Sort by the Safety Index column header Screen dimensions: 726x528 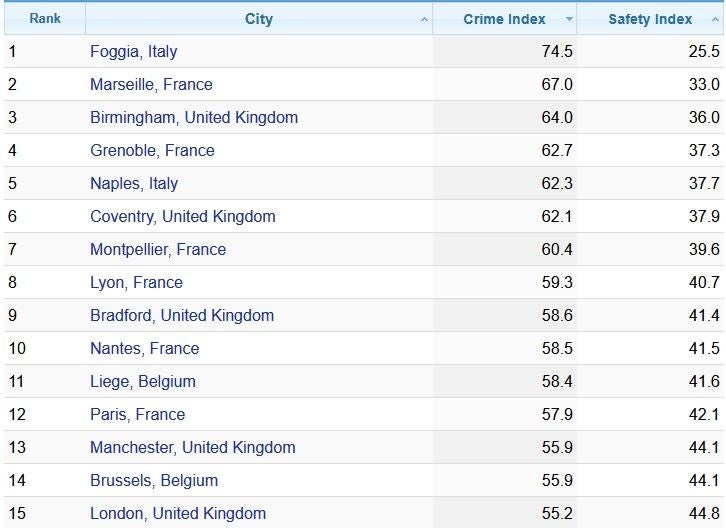click(x=651, y=19)
